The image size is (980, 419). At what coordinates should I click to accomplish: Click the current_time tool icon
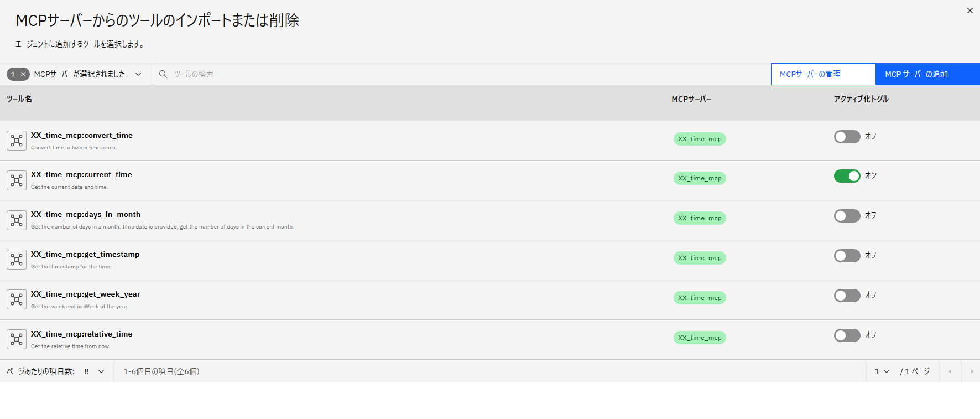pyautogui.click(x=17, y=180)
